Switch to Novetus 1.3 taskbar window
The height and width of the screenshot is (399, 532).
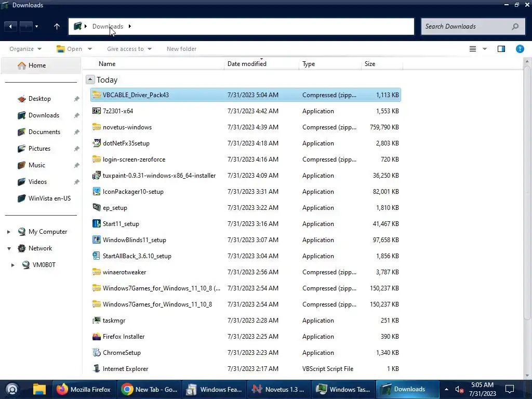[x=279, y=389]
